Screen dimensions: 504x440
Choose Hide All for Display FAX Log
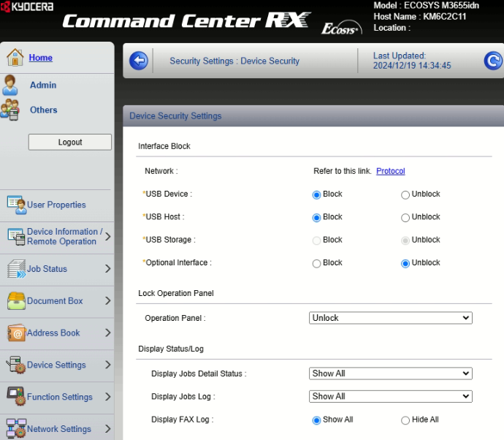[x=405, y=420]
